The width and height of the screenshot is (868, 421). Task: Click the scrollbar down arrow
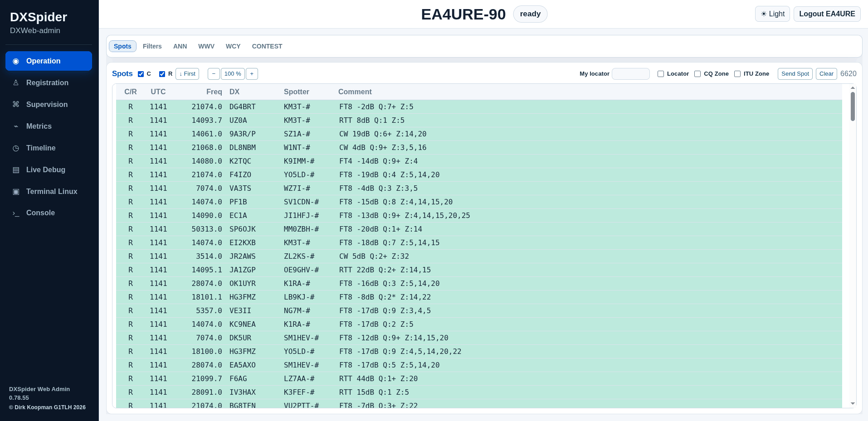[853, 404]
